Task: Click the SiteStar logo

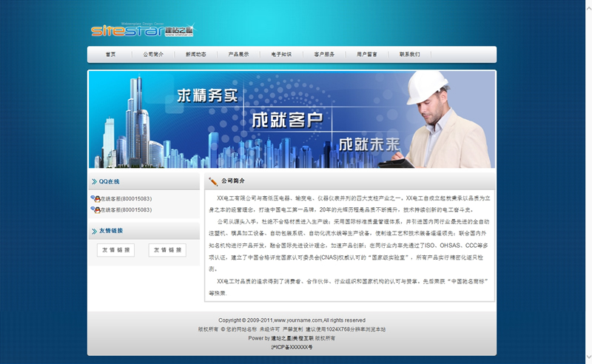Action: pyautogui.click(x=142, y=30)
